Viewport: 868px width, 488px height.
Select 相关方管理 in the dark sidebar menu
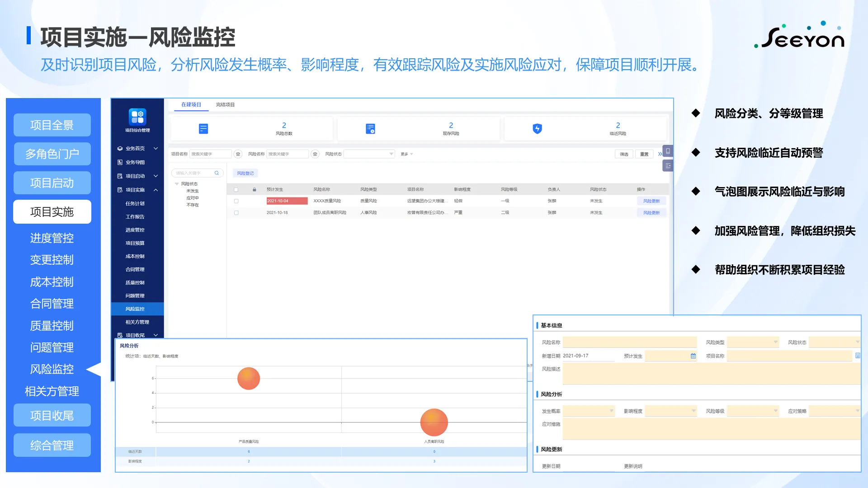[137, 322]
